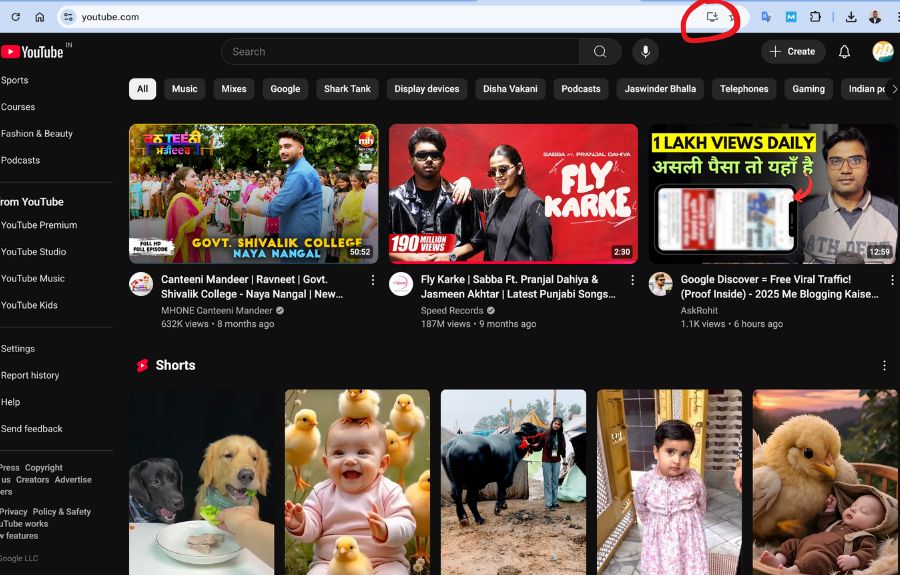Screen dimensions: 900x575
Task: Click the Install app icon in address bar
Action: [x=712, y=17]
